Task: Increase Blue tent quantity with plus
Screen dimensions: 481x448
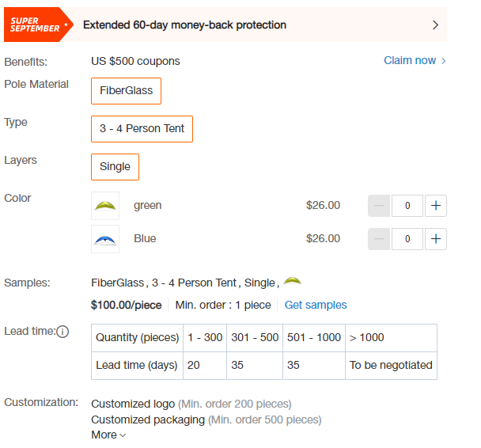Action: pos(436,239)
